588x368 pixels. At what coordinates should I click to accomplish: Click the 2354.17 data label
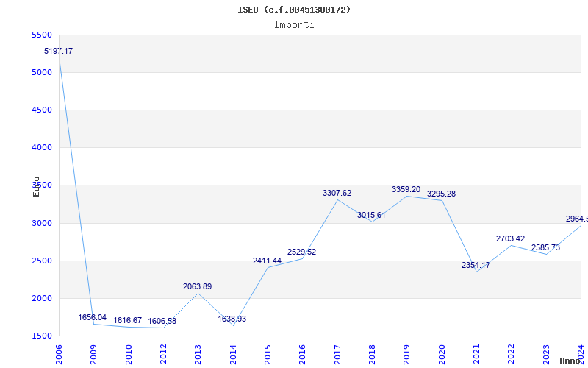[x=476, y=265]
